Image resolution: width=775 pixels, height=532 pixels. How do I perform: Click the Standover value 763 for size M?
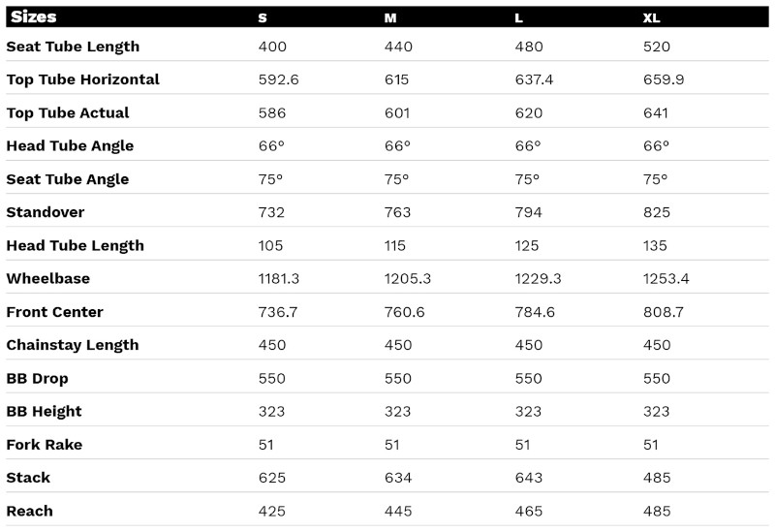(398, 212)
